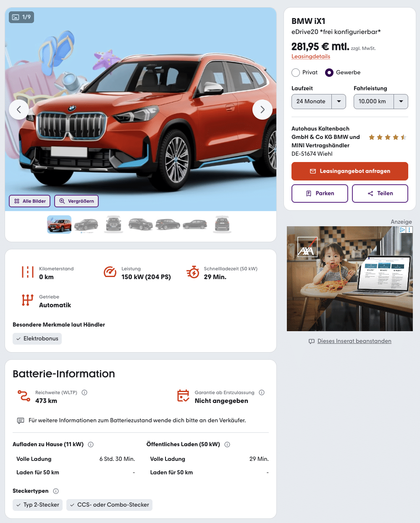The height and width of the screenshot is (523, 420).
Task: Select the third car thumbnail, front view
Action: [113, 224]
